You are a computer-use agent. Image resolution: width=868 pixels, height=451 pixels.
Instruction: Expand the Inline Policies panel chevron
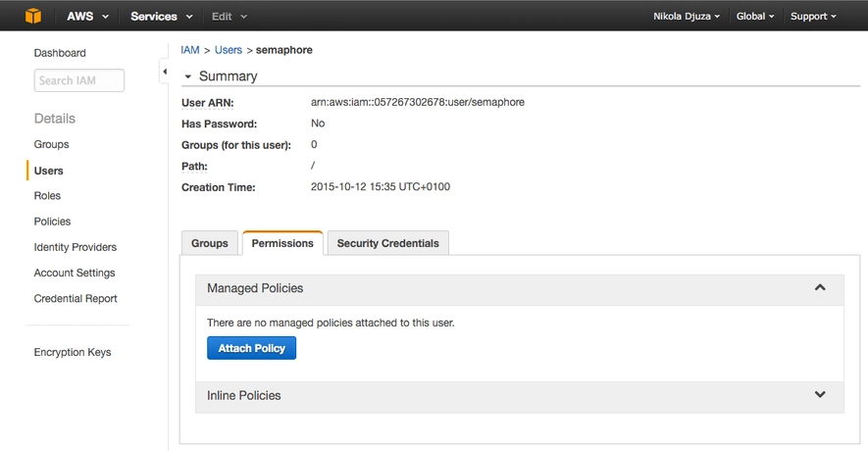tap(820, 395)
